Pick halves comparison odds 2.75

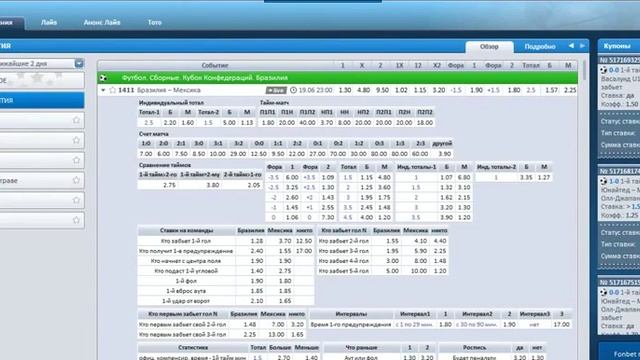169,185
